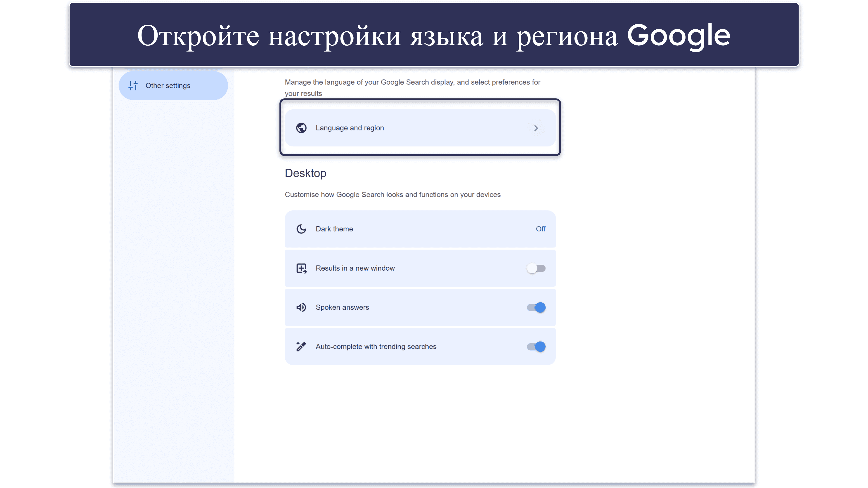Disable the Spoken answers toggle
The image size is (868, 488).
point(536,307)
